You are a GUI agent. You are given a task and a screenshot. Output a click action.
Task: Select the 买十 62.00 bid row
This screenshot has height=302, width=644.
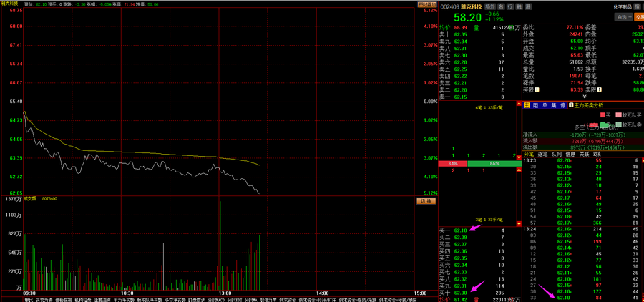pyautogui.click(x=480, y=293)
